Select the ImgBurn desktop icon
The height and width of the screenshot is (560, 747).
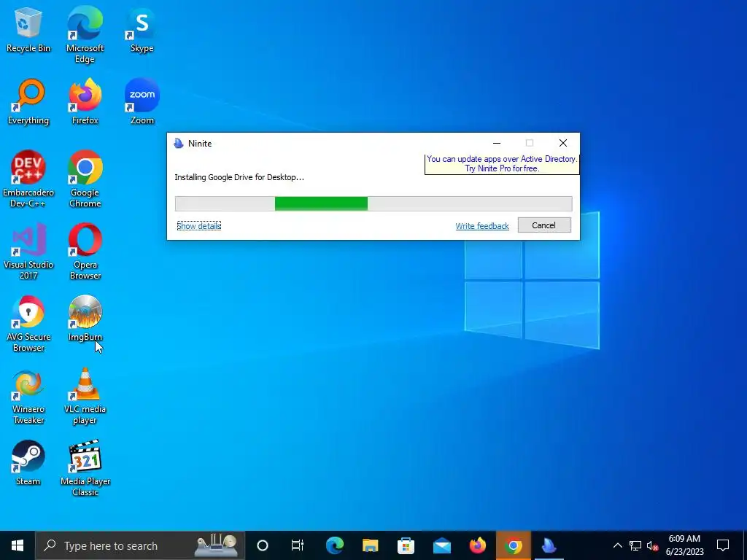pyautogui.click(x=85, y=319)
